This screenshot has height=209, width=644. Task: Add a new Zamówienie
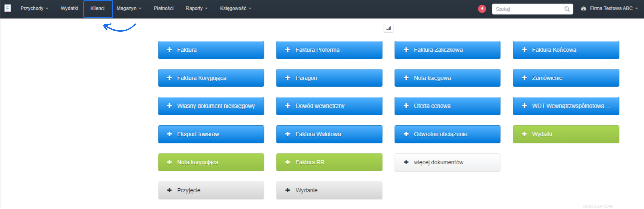click(x=566, y=78)
